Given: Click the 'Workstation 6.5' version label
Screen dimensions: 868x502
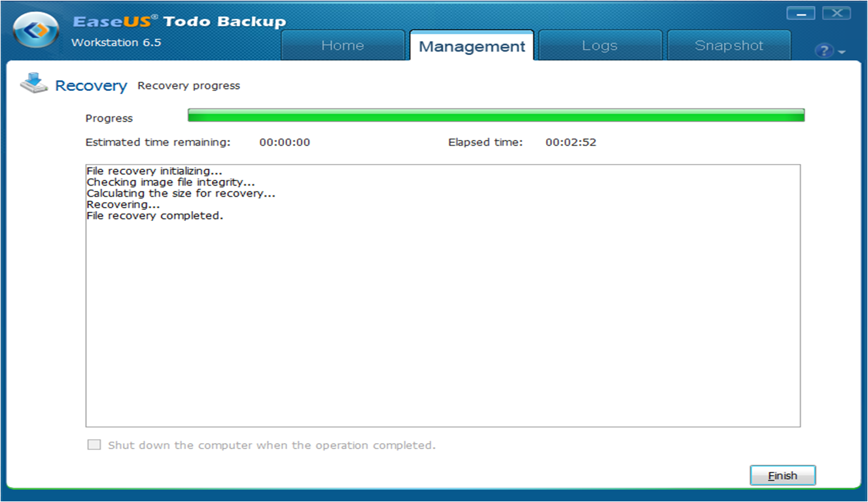Looking at the screenshot, I should tap(116, 43).
